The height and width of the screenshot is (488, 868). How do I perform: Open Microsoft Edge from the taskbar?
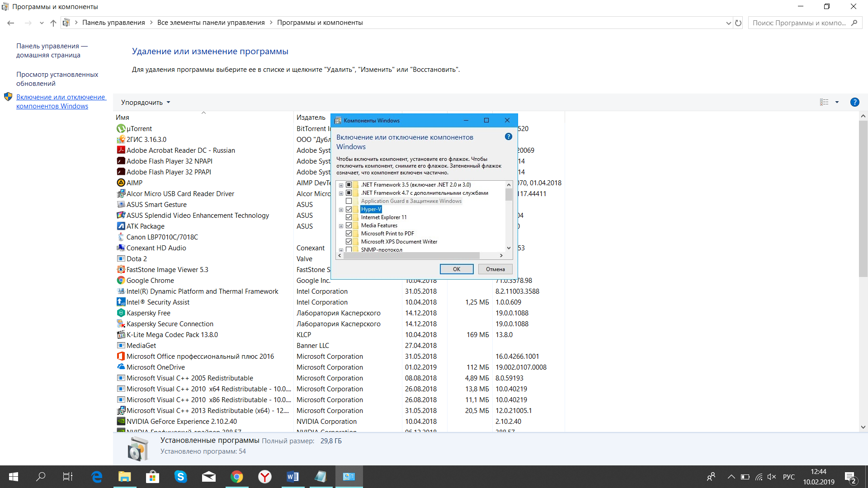[97, 477]
